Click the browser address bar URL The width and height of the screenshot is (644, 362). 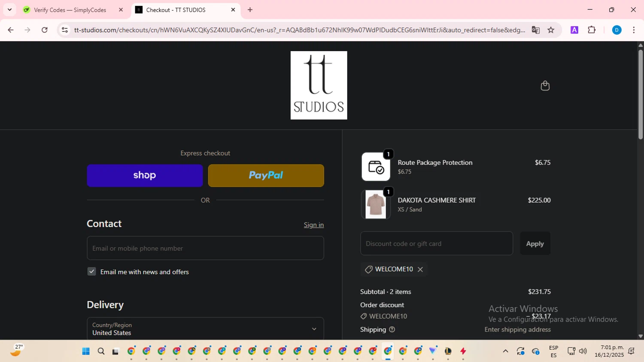coord(299,30)
